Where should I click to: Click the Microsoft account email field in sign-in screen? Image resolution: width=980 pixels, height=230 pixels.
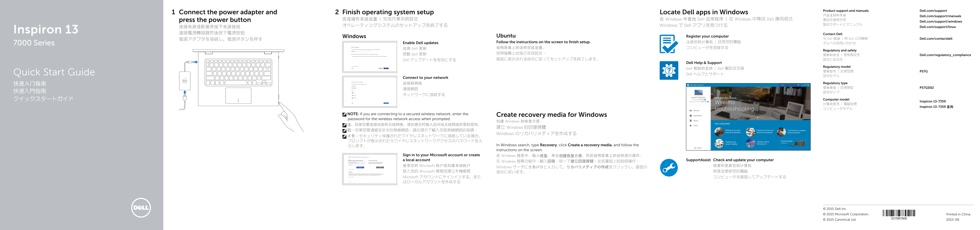pos(356,163)
